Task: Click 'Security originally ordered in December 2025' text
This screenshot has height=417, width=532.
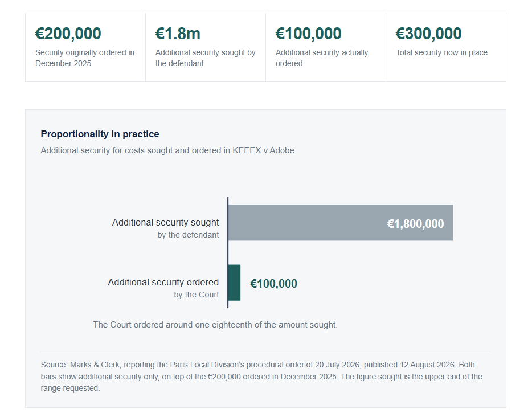Action: pos(85,58)
